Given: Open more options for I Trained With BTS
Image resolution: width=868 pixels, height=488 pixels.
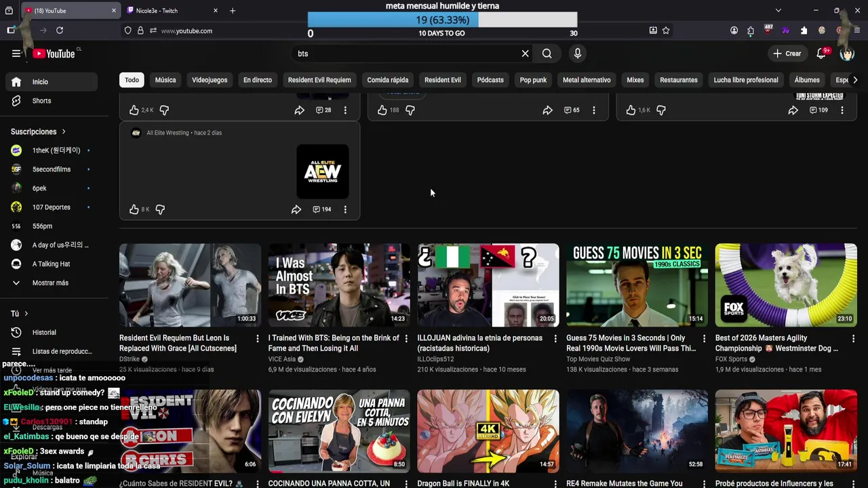Looking at the screenshot, I should click(x=406, y=338).
